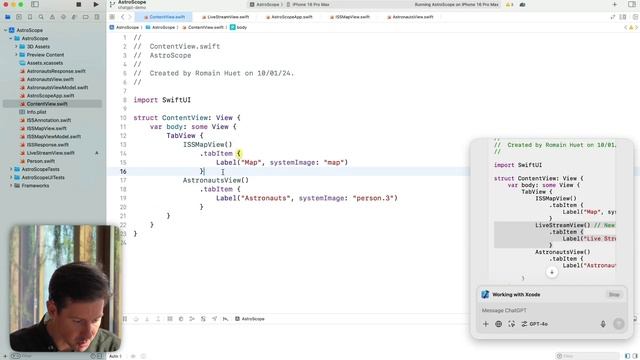Image resolution: width=640 pixels, height=360 pixels.
Task: Toggle ChatGPT web search globe icon
Action: pos(498,324)
